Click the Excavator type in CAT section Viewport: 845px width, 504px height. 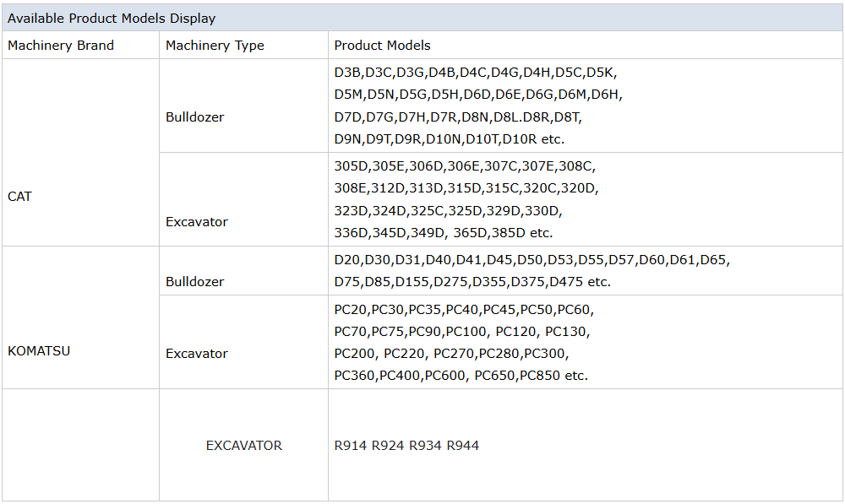coord(197,222)
